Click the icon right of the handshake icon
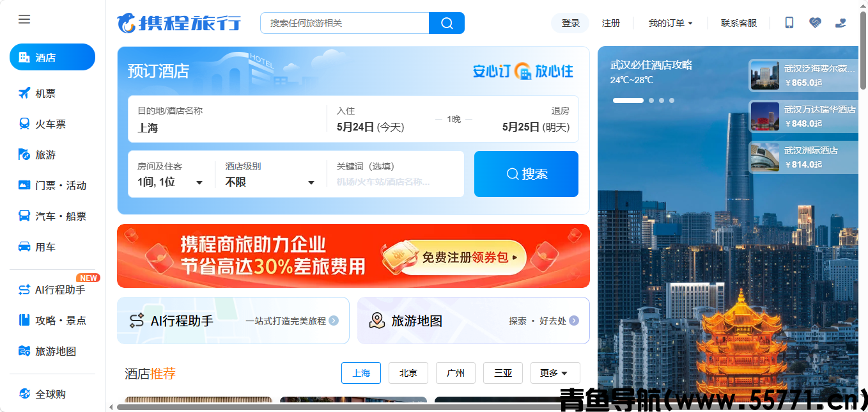This screenshot has height=412, width=868. point(841,23)
